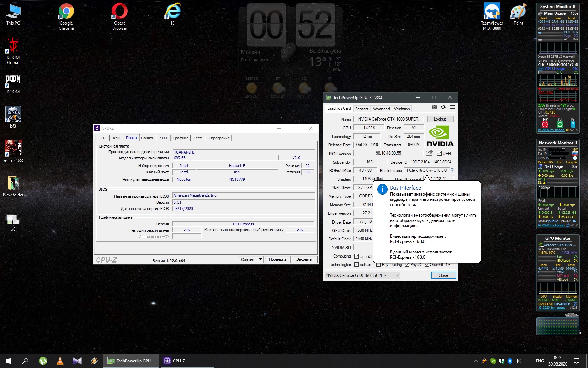Open the Кэш tab in CPU-Z

[x=117, y=138]
